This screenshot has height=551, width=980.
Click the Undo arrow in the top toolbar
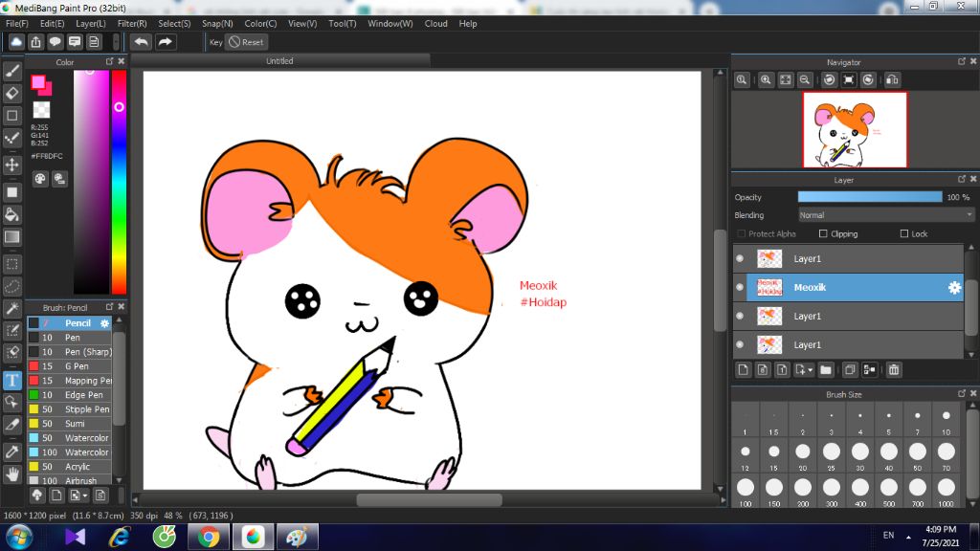[x=141, y=42]
